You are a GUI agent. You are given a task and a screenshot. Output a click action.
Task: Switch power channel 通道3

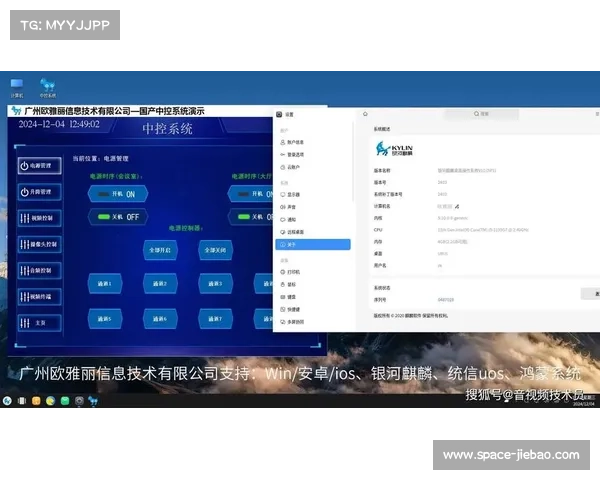tap(215, 284)
